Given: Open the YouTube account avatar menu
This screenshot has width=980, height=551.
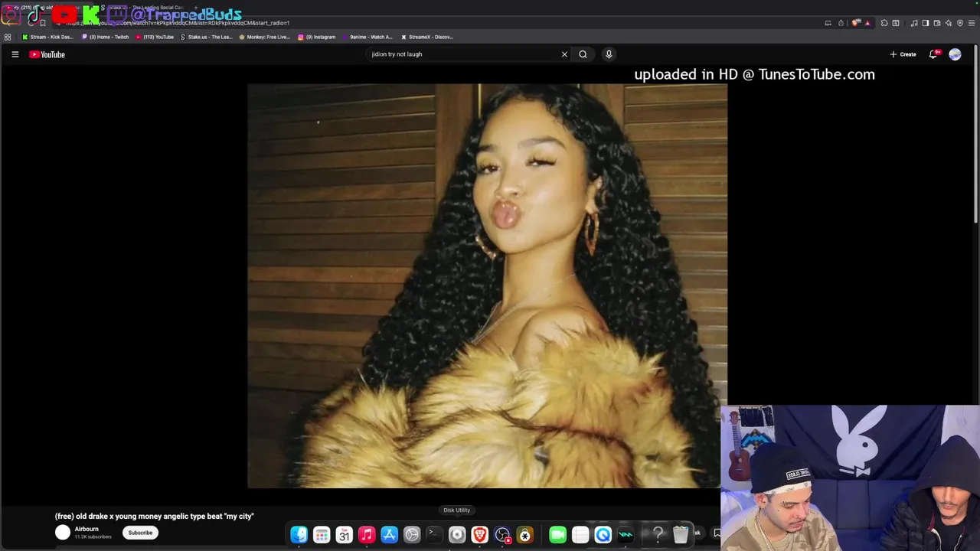Looking at the screenshot, I should pyautogui.click(x=955, y=54).
